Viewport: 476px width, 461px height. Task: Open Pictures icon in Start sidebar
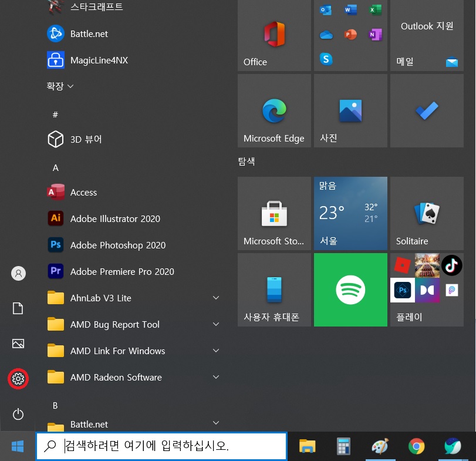(x=18, y=344)
